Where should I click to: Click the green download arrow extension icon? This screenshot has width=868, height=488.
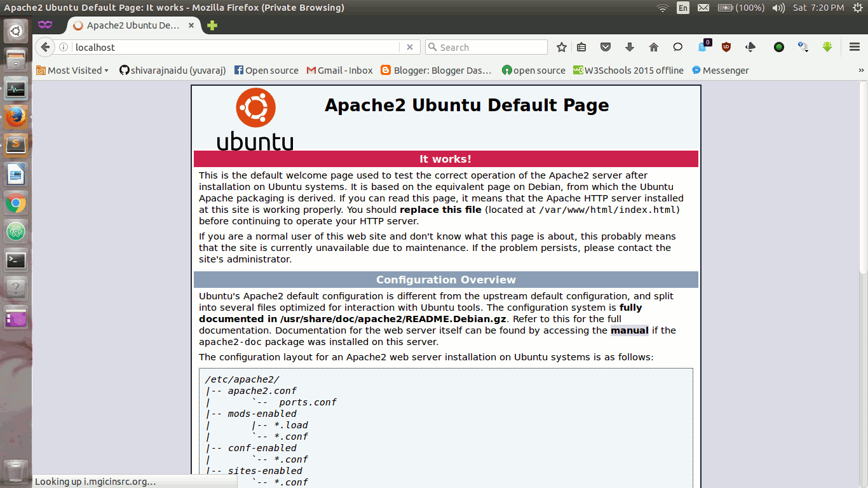[x=827, y=47]
